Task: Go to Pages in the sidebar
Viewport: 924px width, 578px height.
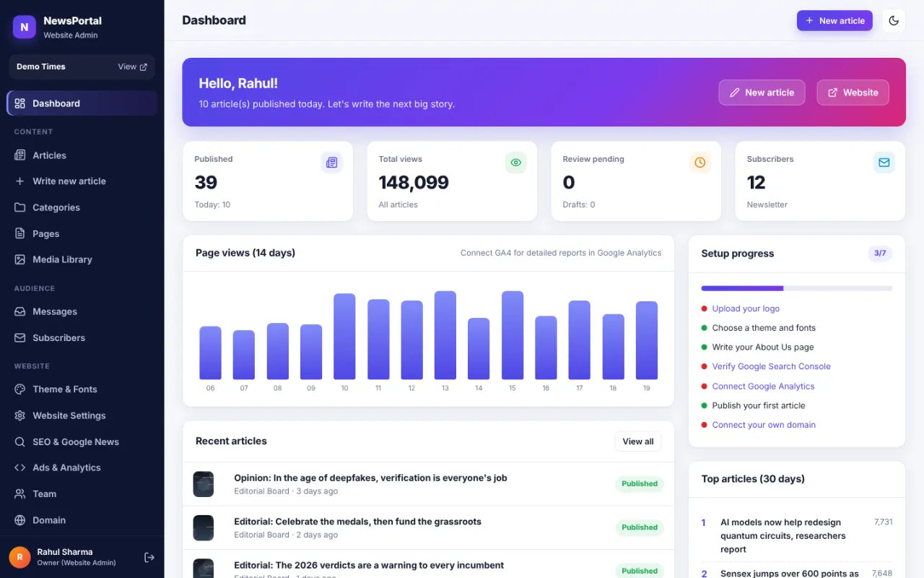Action: coord(82,233)
